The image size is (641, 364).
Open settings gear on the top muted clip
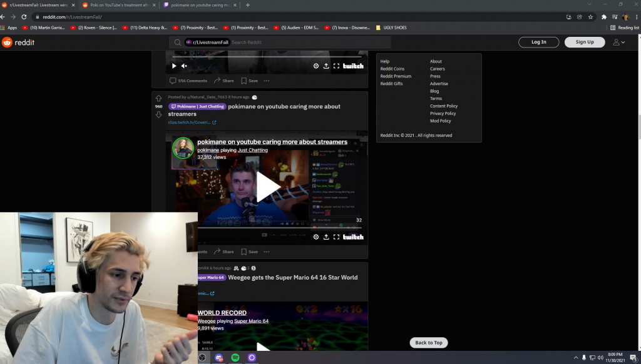316,66
